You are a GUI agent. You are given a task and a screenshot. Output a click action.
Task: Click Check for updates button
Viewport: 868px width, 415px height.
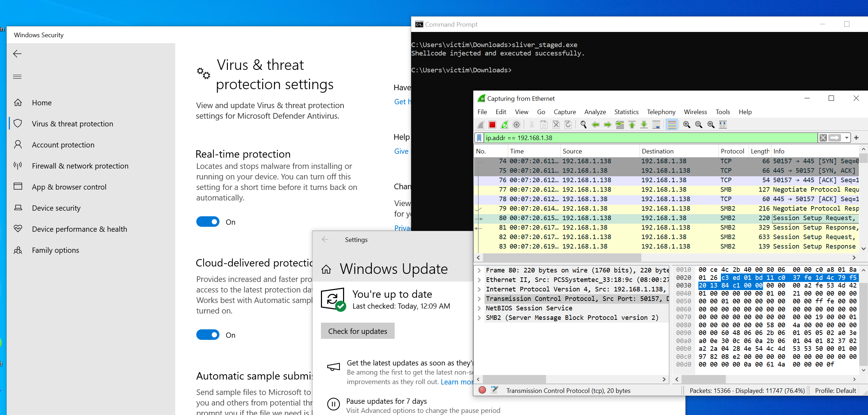pos(357,331)
